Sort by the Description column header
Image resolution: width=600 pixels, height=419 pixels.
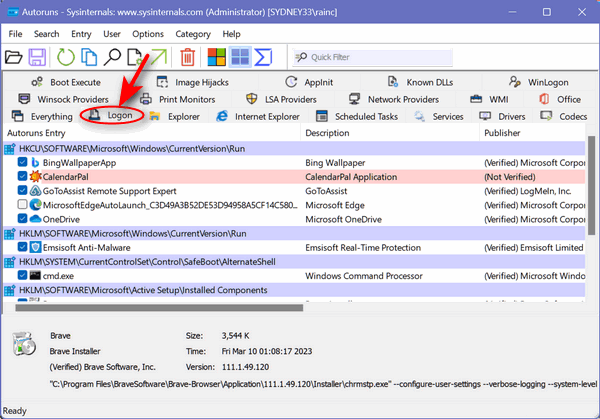[390, 133]
